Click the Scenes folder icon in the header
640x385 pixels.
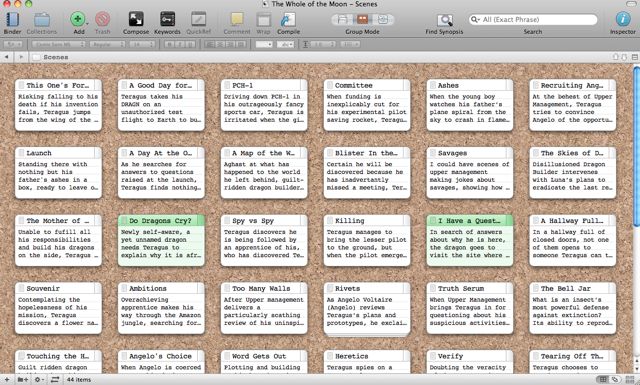36,57
